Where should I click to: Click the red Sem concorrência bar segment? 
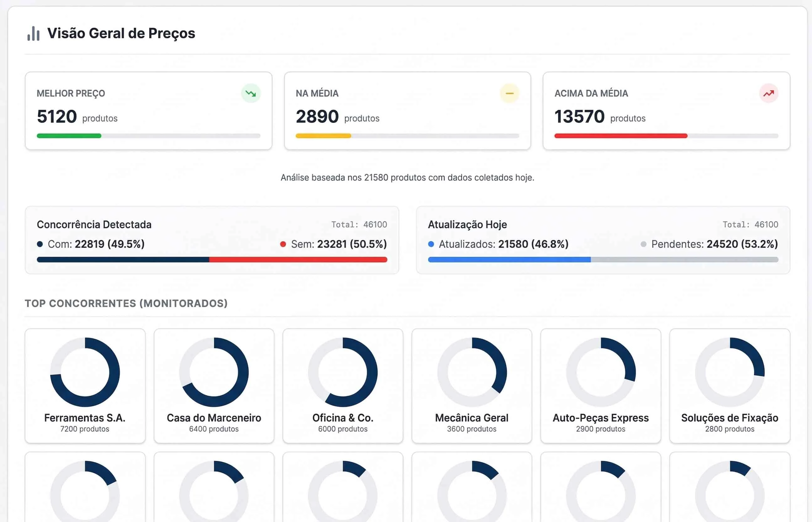coord(298,260)
